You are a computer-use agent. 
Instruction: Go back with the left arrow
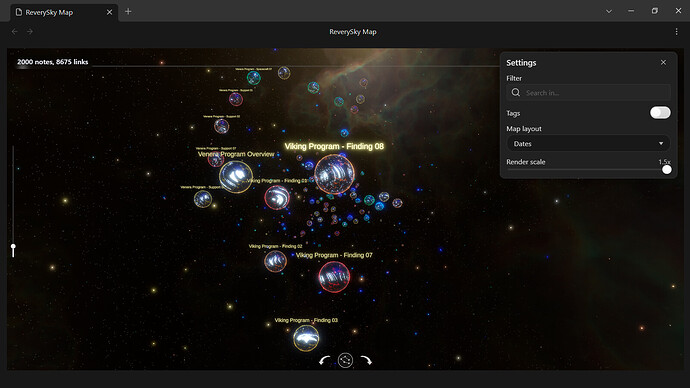coord(15,32)
